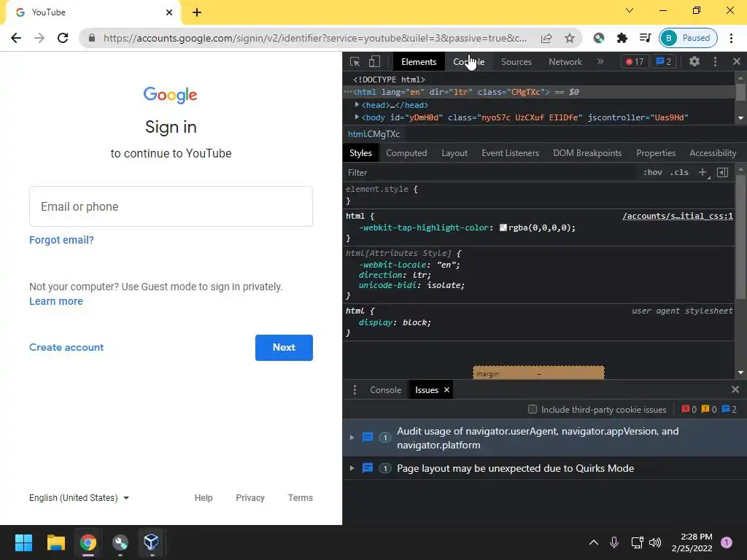Open the media control playlist icon
This screenshot has height=560, width=747.
tap(645, 38)
